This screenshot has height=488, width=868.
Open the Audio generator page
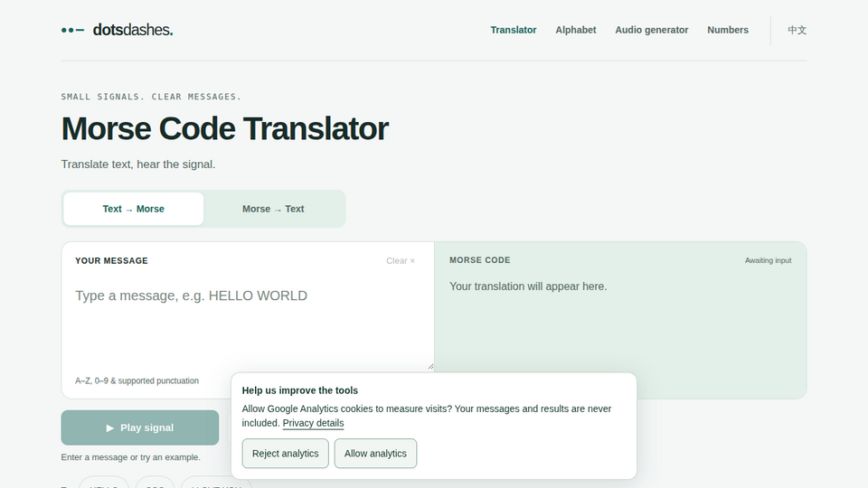[x=652, y=30]
